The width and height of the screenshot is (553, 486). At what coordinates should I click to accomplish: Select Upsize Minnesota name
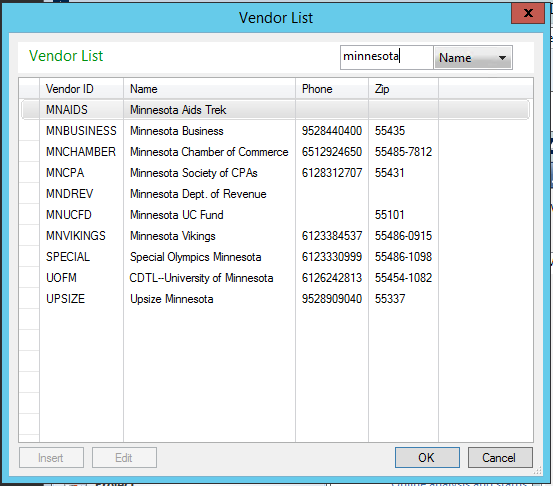pos(171,299)
